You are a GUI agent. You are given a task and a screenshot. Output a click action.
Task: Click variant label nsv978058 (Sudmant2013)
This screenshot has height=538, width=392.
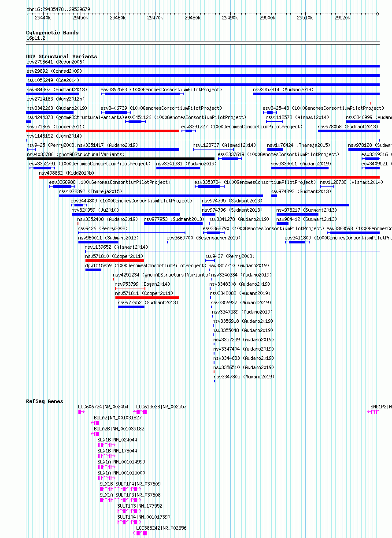pyautogui.click(x=348, y=127)
